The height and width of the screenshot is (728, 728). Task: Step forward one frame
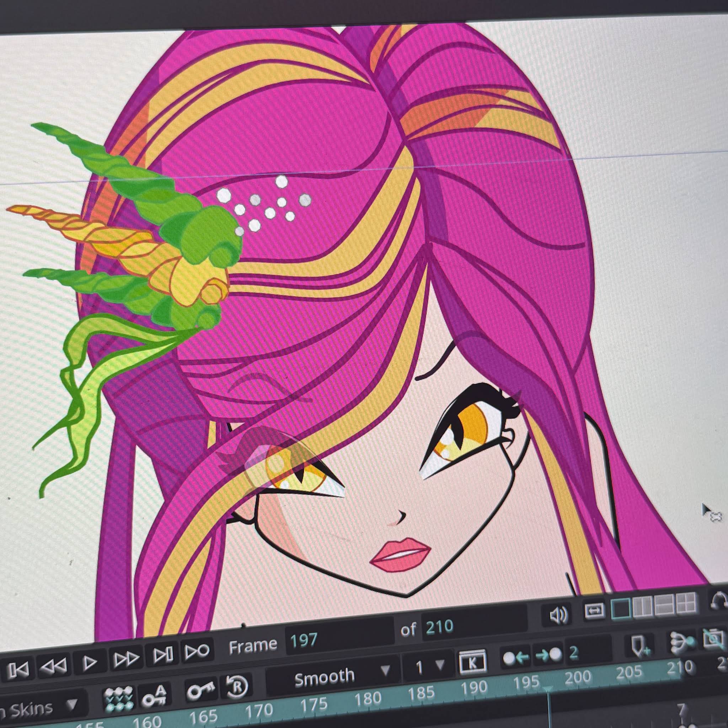pyautogui.click(x=127, y=658)
